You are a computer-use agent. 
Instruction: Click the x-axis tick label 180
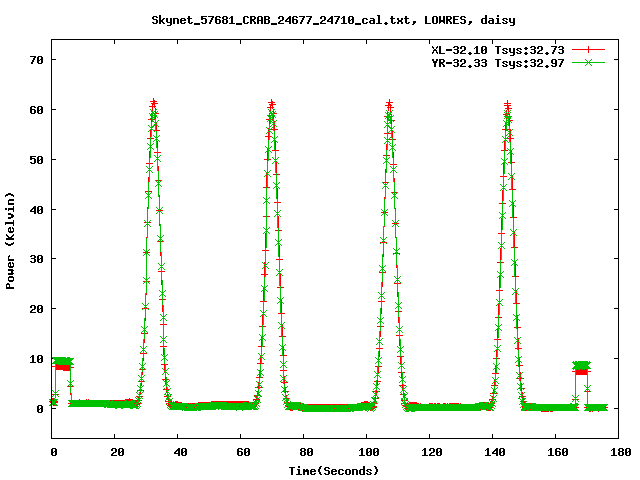(620, 452)
